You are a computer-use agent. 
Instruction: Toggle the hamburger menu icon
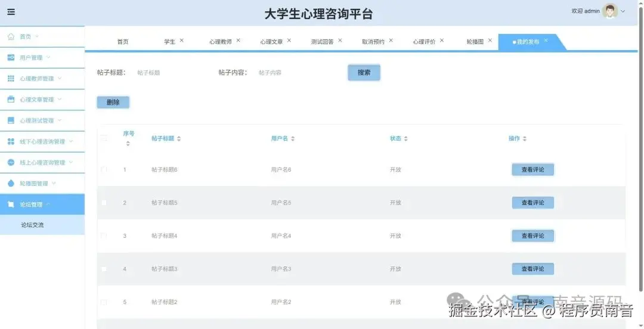coord(11,12)
